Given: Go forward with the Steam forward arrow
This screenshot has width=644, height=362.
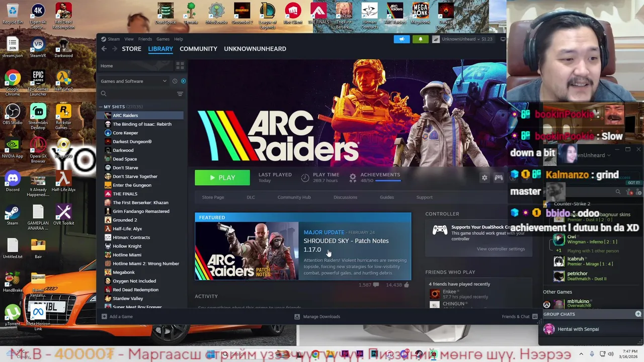Looking at the screenshot, I should point(115,49).
